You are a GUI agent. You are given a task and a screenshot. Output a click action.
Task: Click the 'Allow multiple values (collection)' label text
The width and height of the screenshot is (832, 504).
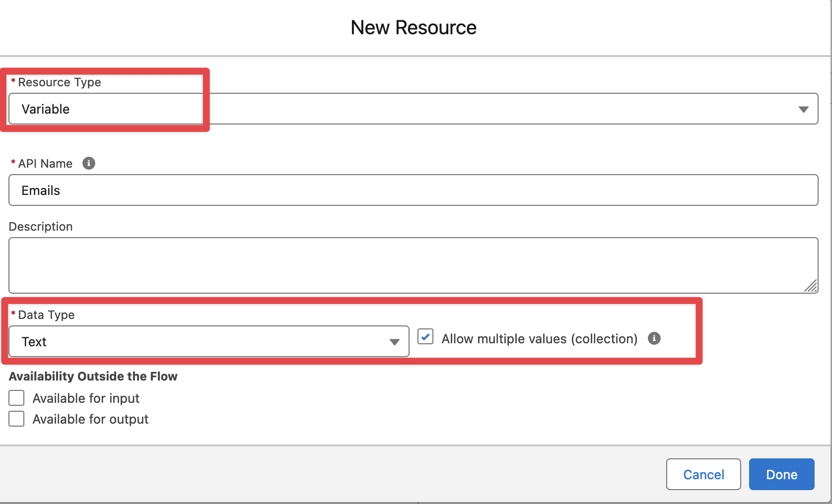coord(539,339)
